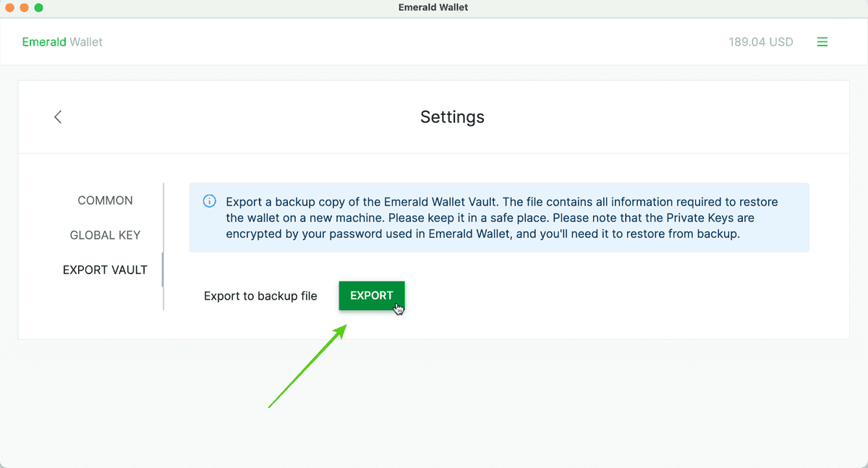Viewport: 868px width, 468px height.
Task: Click the 189.04 USD balance display
Action: (x=761, y=41)
